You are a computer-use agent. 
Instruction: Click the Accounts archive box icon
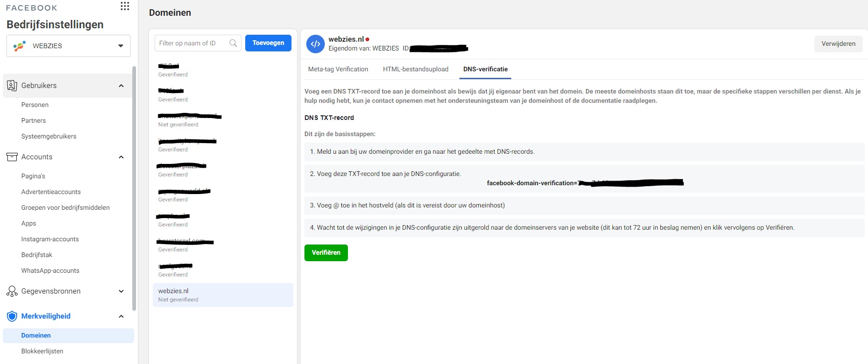[12, 157]
